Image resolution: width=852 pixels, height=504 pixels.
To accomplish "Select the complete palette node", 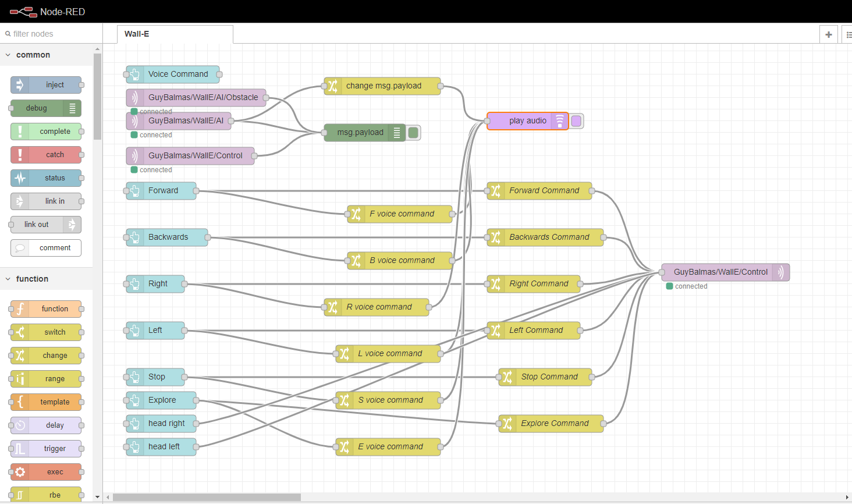I will (46, 132).
